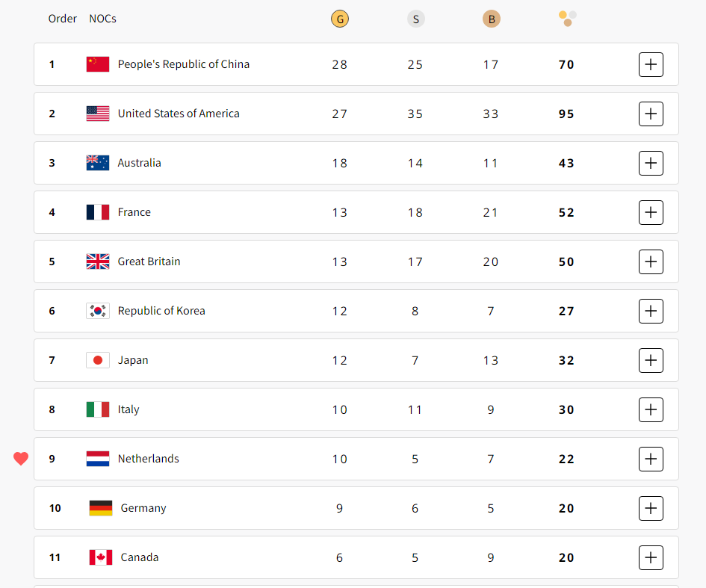This screenshot has height=588, width=706.
Task: Open the Netherlands country name link
Action: [x=148, y=458]
